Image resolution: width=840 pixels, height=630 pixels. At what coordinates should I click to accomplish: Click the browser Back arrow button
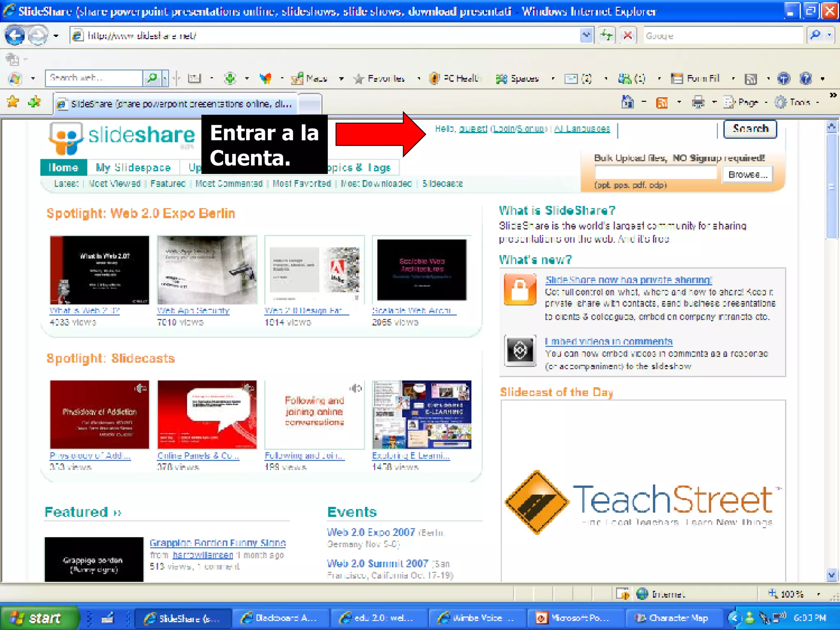tap(15, 36)
